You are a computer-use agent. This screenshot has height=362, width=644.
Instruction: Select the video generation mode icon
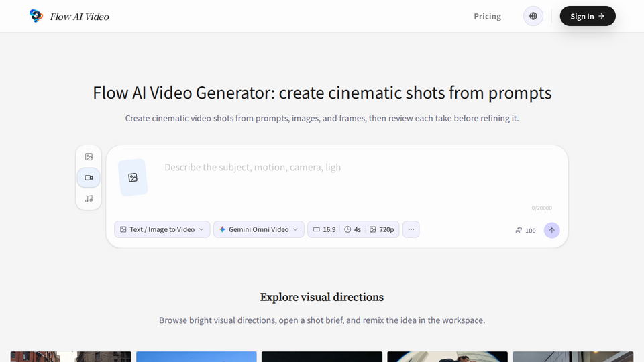point(89,178)
